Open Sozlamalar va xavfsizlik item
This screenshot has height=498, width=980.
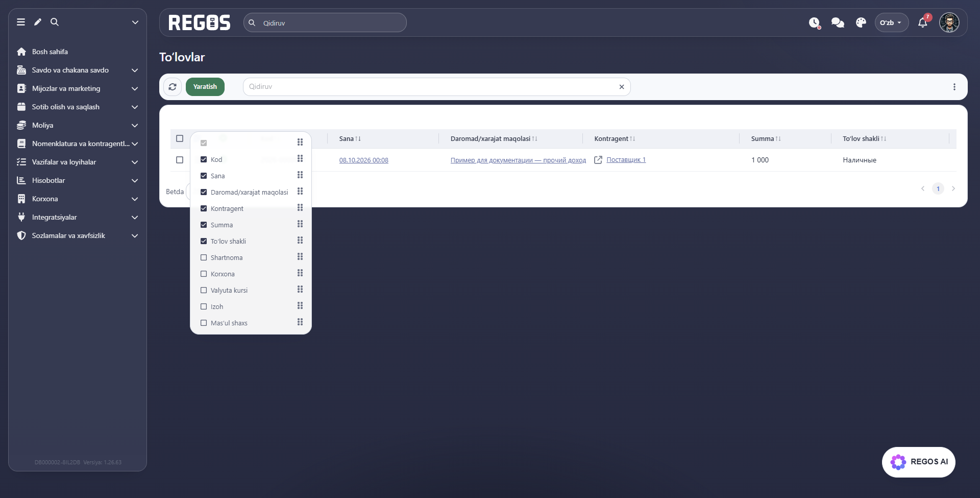point(78,235)
